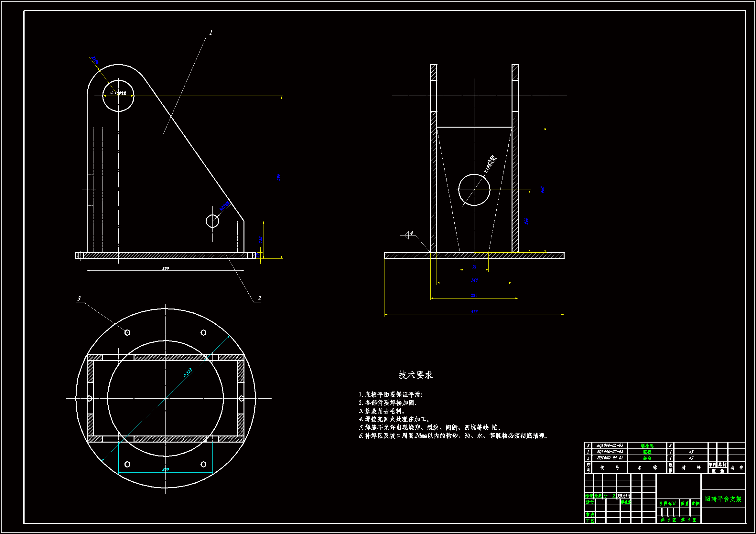Image resolution: width=756 pixels, height=534 pixels.
Task: Select the 技术要求 heading text
Action: [x=415, y=375]
